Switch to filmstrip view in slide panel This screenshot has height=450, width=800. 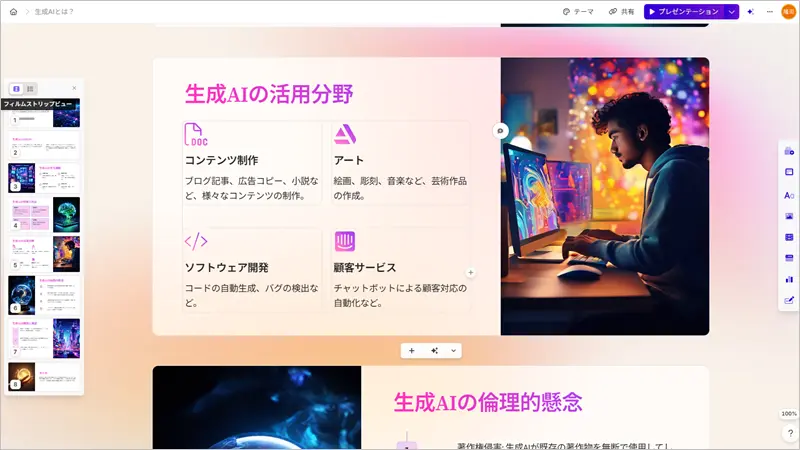click(16, 89)
